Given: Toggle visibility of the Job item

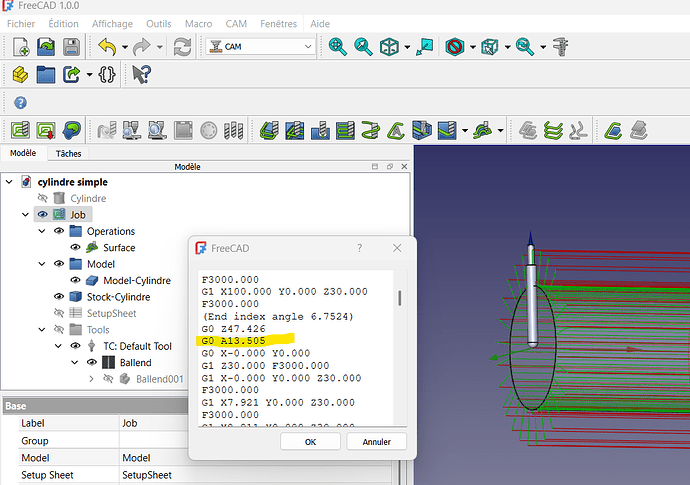Looking at the screenshot, I should point(42,214).
